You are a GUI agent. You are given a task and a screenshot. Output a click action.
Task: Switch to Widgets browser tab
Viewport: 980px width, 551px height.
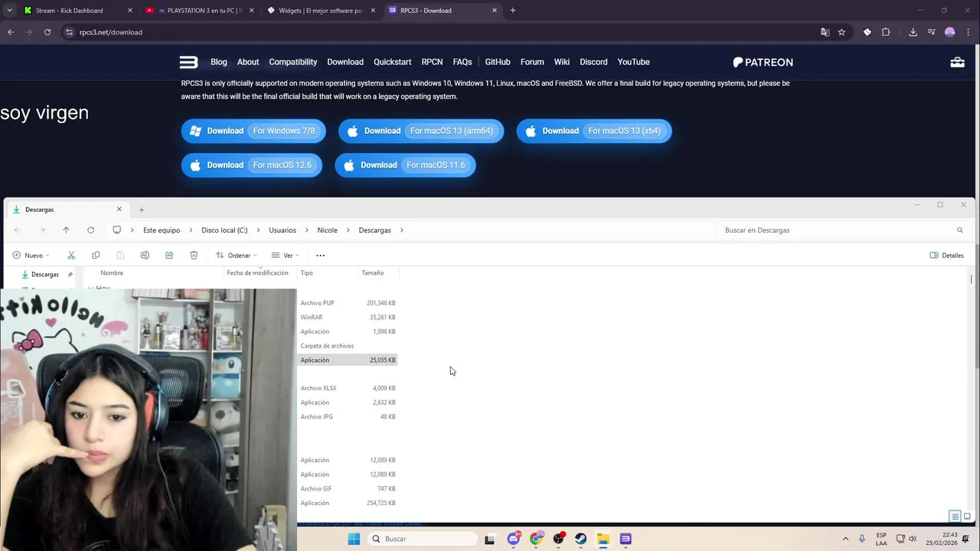click(320, 11)
